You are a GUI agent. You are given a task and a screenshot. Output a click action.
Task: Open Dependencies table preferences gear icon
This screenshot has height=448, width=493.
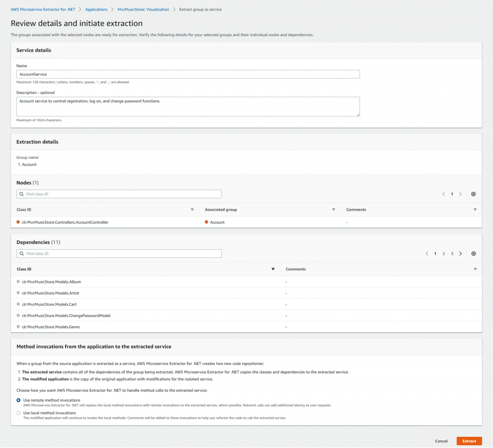[x=473, y=253]
